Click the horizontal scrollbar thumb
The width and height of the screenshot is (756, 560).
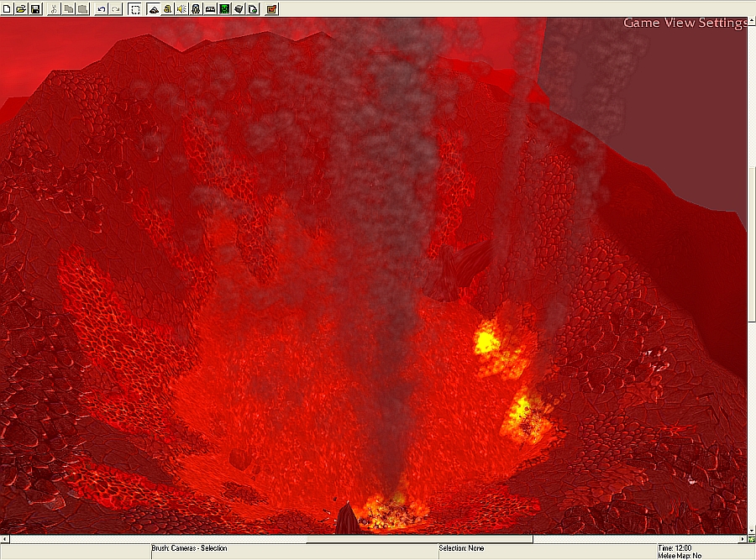[419, 539]
